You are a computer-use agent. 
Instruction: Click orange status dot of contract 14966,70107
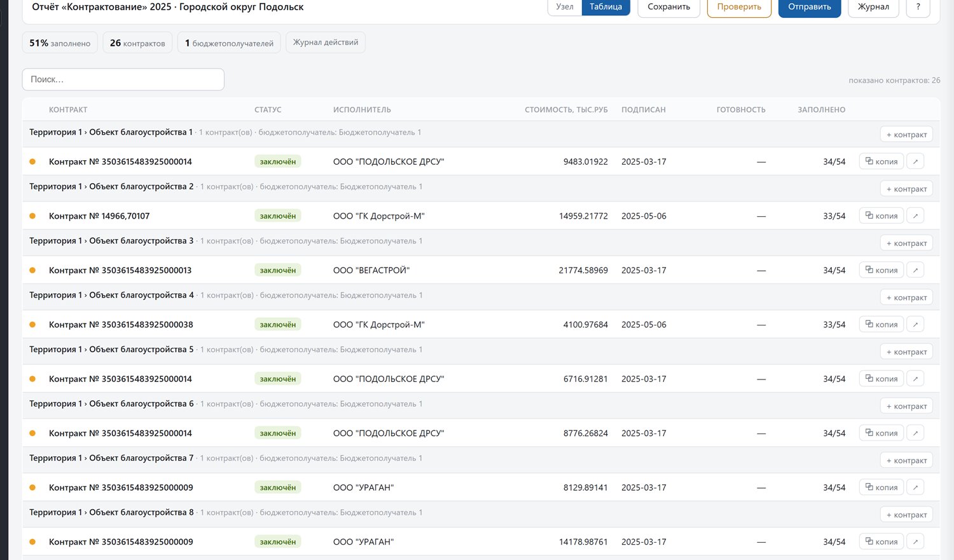[x=32, y=216]
